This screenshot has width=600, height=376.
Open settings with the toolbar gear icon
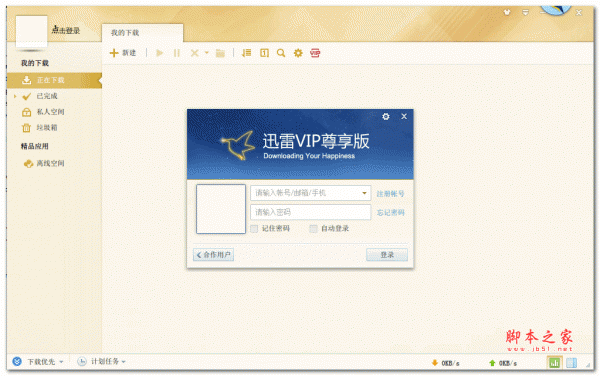point(298,53)
